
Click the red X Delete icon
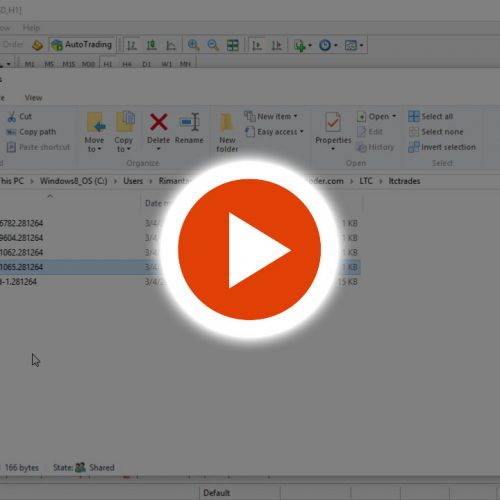pos(159,122)
